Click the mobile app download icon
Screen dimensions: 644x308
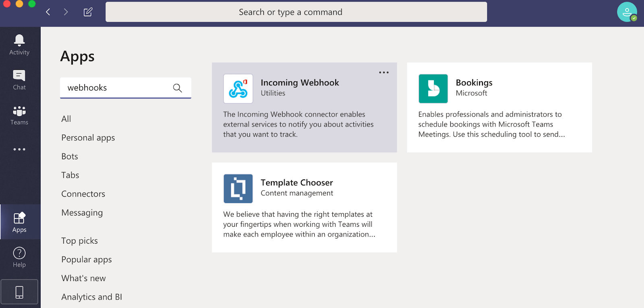pyautogui.click(x=19, y=292)
